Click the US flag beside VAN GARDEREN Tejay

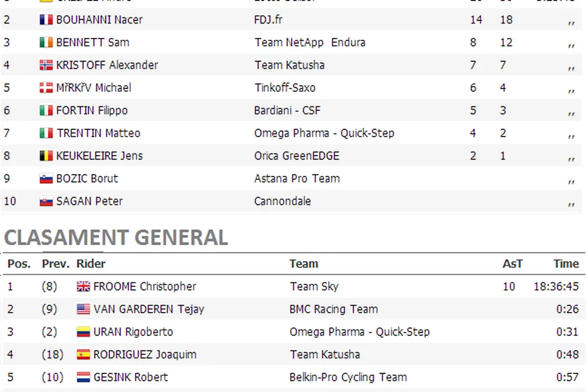[83, 309]
